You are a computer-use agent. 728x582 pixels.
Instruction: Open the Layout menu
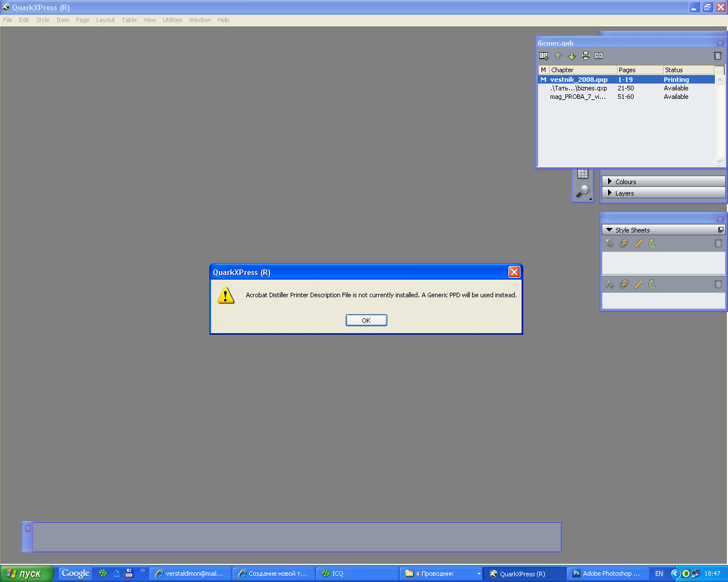pyautogui.click(x=105, y=20)
